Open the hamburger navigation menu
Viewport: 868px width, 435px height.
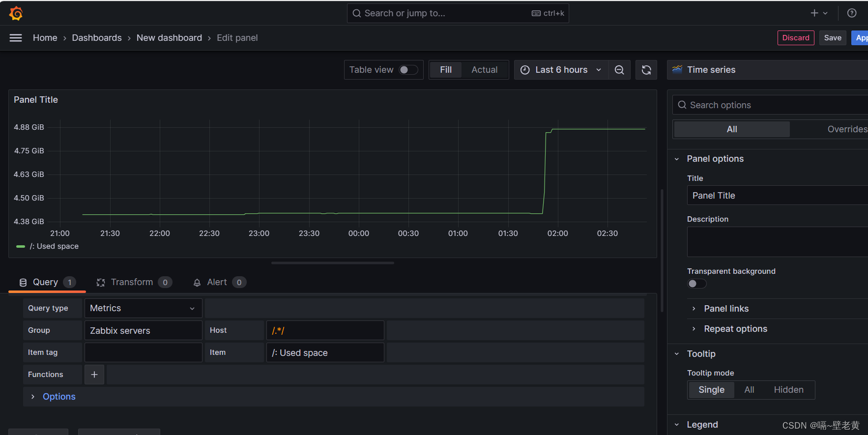pos(16,38)
